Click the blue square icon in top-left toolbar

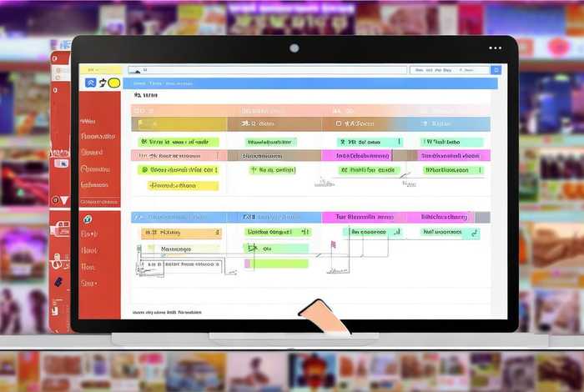[x=91, y=83]
